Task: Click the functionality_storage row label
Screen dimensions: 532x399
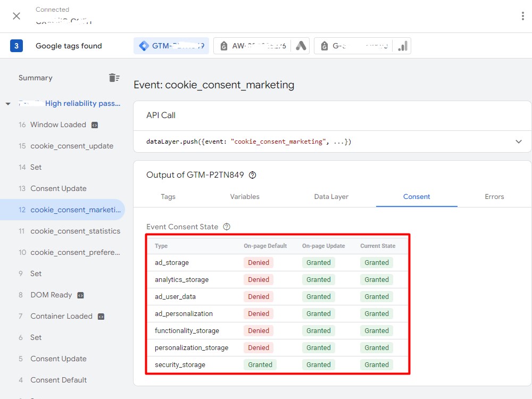Action: [187, 331]
